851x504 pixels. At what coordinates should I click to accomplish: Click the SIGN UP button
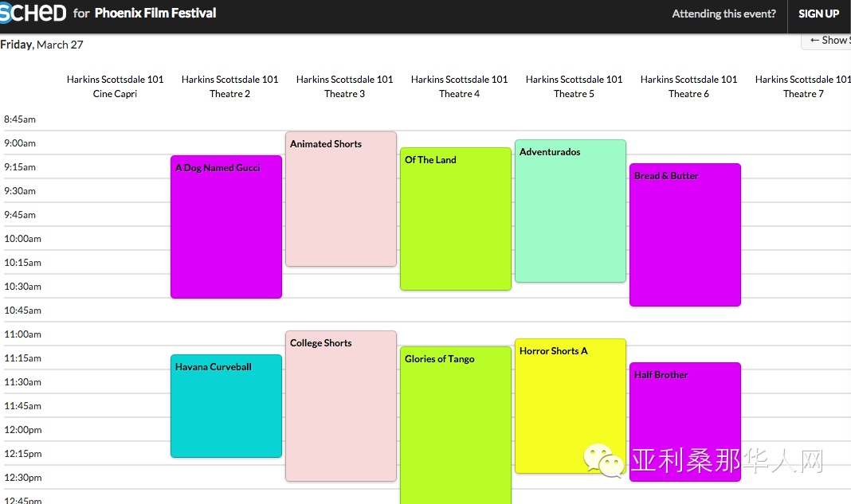[818, 14]
